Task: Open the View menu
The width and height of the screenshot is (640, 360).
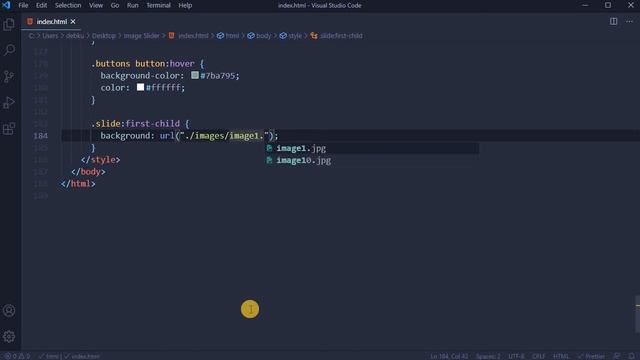Action: point(96,5)
